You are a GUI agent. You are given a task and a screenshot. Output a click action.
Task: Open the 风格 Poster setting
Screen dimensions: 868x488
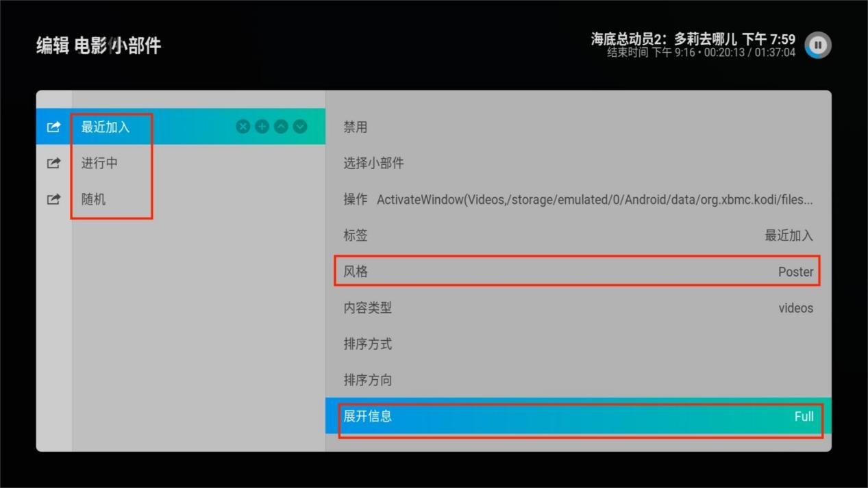coord(578,272)
